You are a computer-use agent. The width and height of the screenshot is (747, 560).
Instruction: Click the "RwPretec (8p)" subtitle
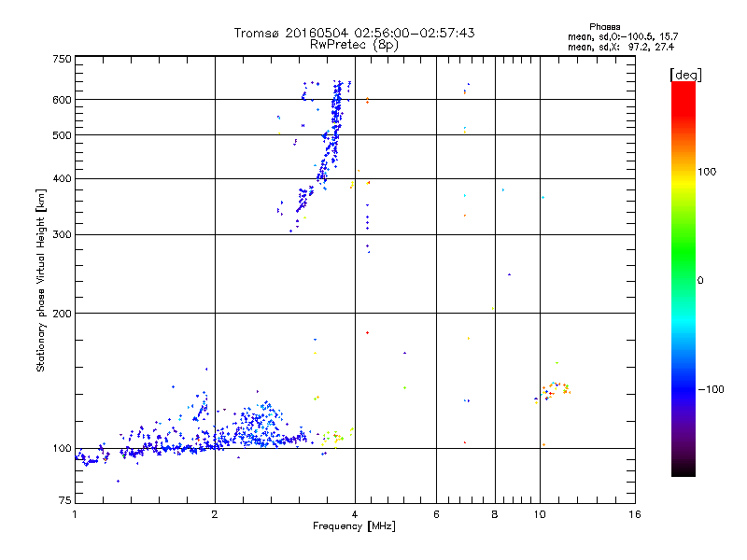point(354,45)
